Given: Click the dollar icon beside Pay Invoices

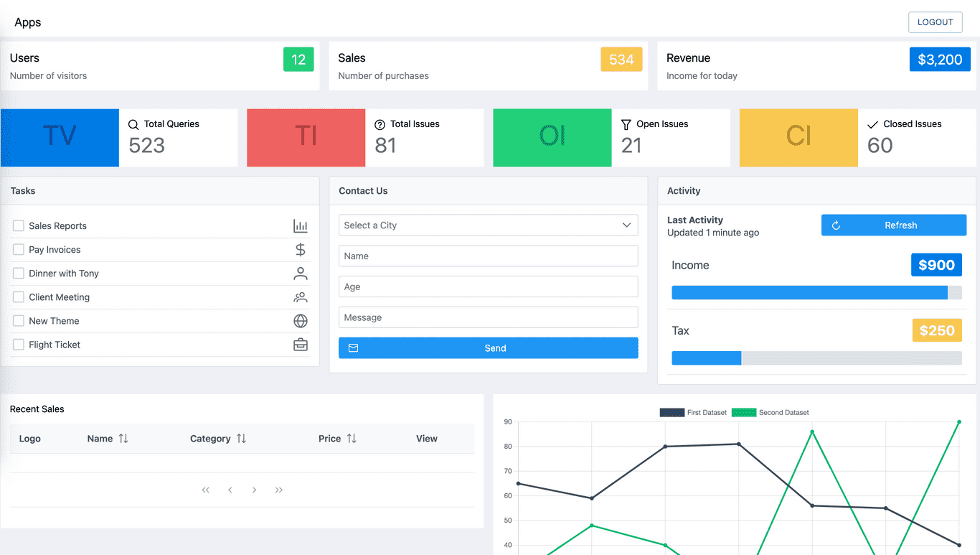Looking at the screenshot, I should pos(301,250).
